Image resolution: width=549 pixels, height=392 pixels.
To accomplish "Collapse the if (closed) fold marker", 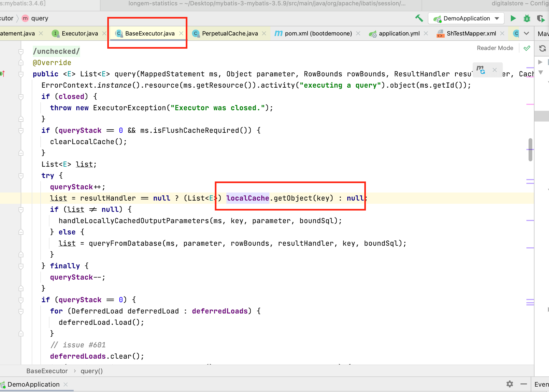I will (21, 97).
